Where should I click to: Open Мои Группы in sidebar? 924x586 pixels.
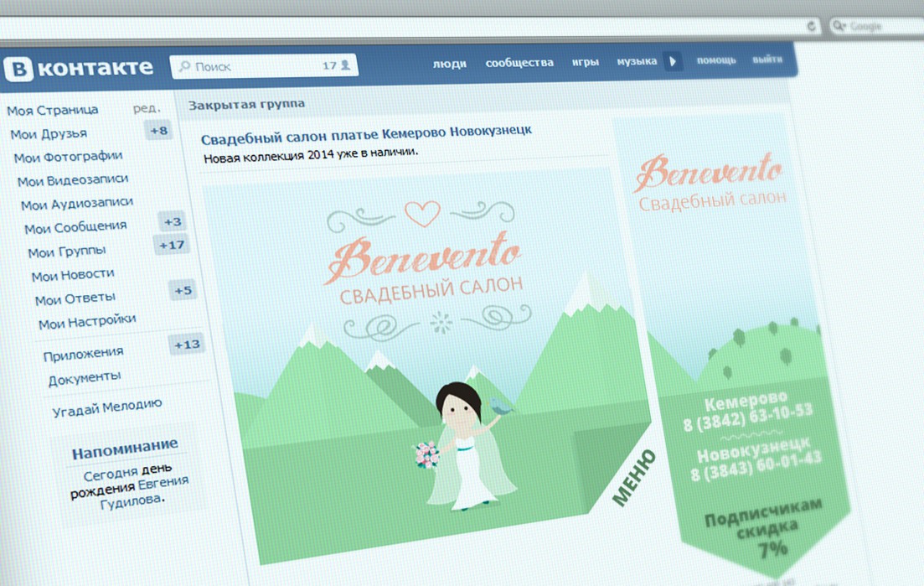click(66, 252)
